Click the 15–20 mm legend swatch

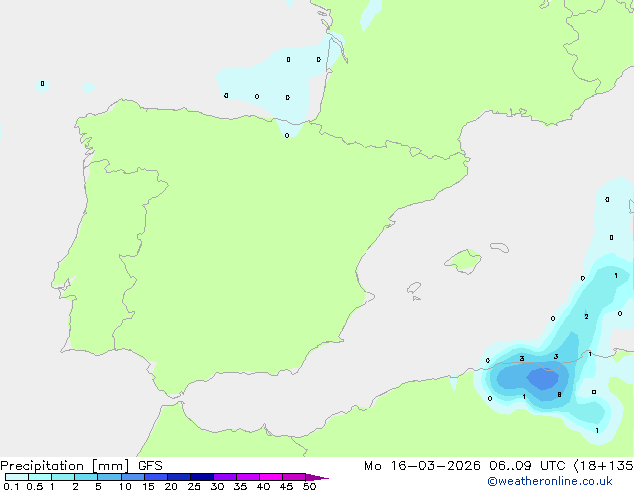pos(156,477)
